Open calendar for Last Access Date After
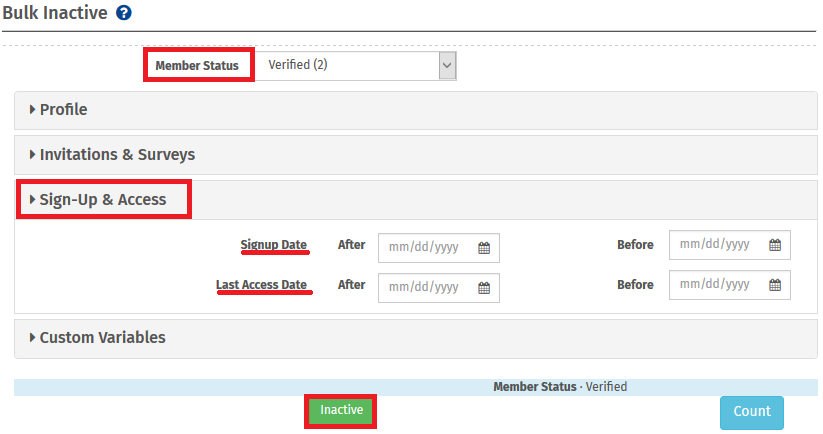Image resolution: width=823 pixels, height=434 pixels. pos(484,288)
